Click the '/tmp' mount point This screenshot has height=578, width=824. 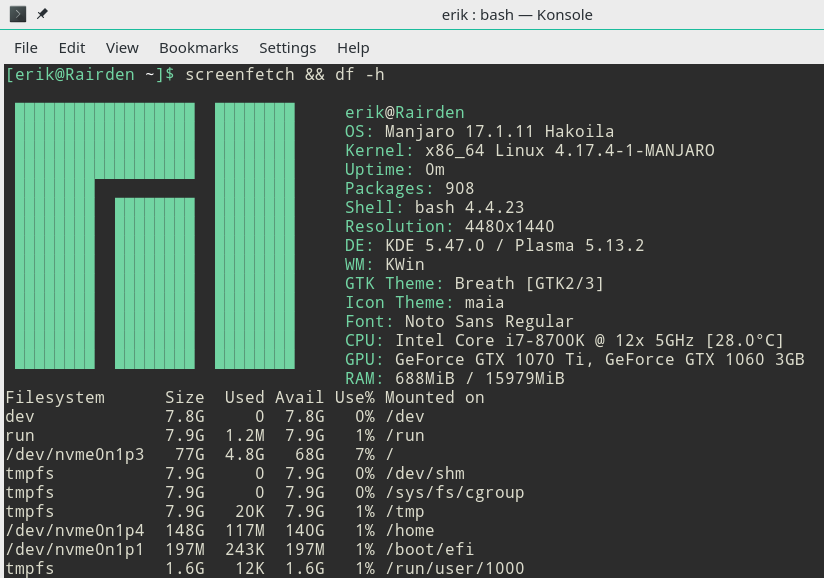pos(405,511)
